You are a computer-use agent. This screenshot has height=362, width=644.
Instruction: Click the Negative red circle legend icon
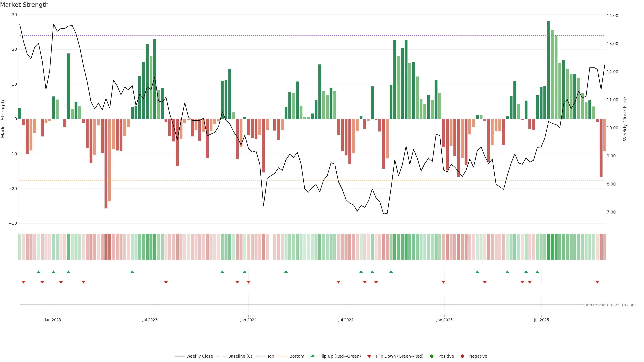click(462, 356)
